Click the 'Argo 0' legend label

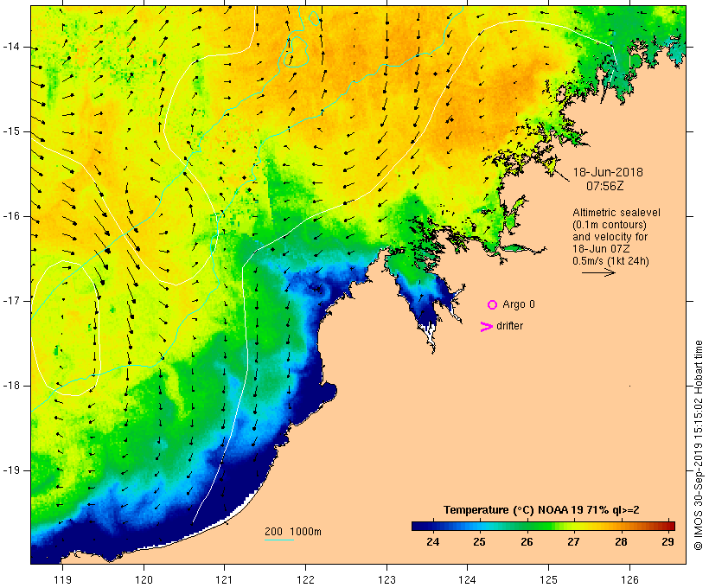[x=519, y=304]
